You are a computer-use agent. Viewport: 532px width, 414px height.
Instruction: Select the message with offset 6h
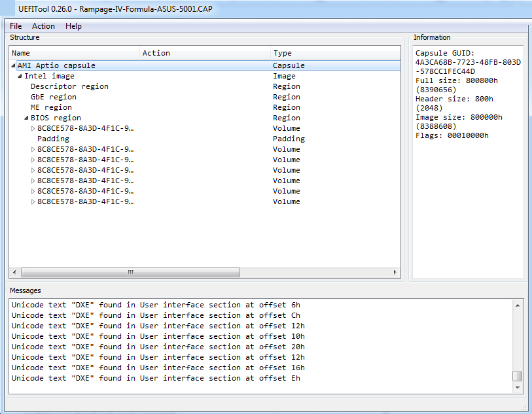click(x=156, y=305)
